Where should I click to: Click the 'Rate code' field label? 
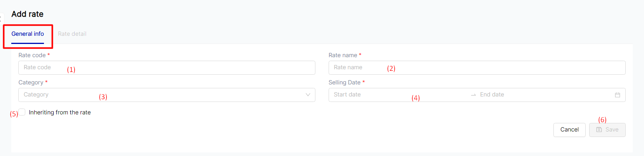(x=32, y=55)
